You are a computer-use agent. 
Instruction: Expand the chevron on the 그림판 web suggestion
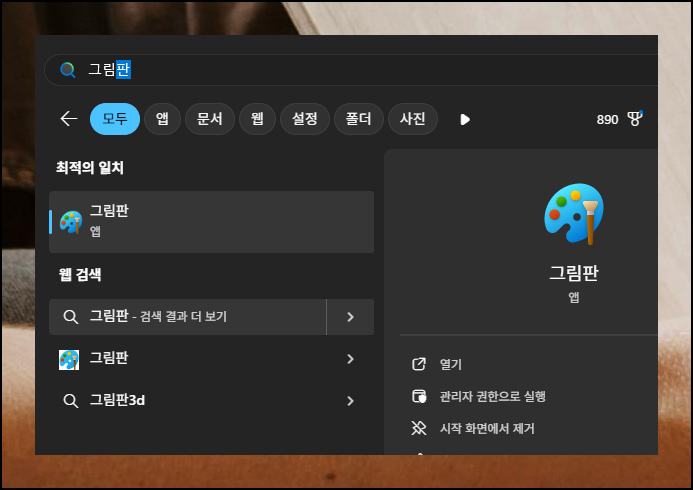click(x=350, y=359)
